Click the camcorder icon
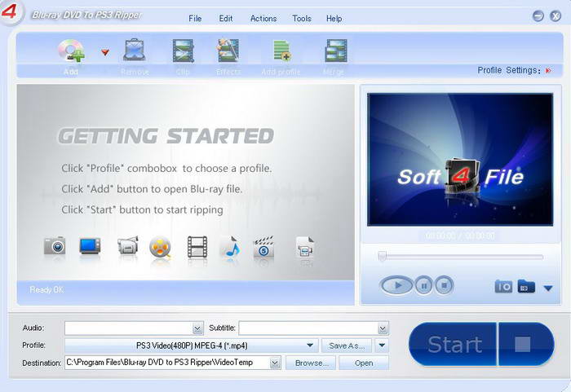571x392 pixels. pyautogui.click(x=127, y=245)
